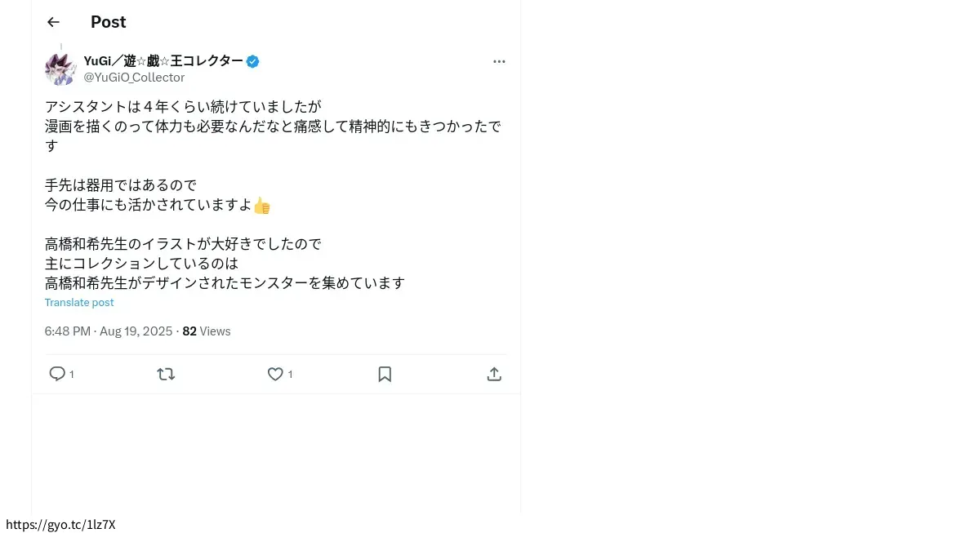Click the gyo.tc/1lz7X URL text

[60, 525]
